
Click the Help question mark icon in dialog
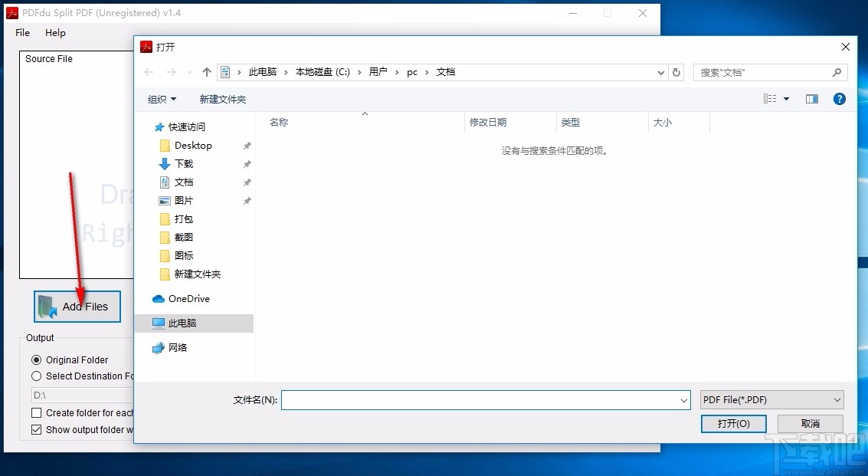coord(839,98)
